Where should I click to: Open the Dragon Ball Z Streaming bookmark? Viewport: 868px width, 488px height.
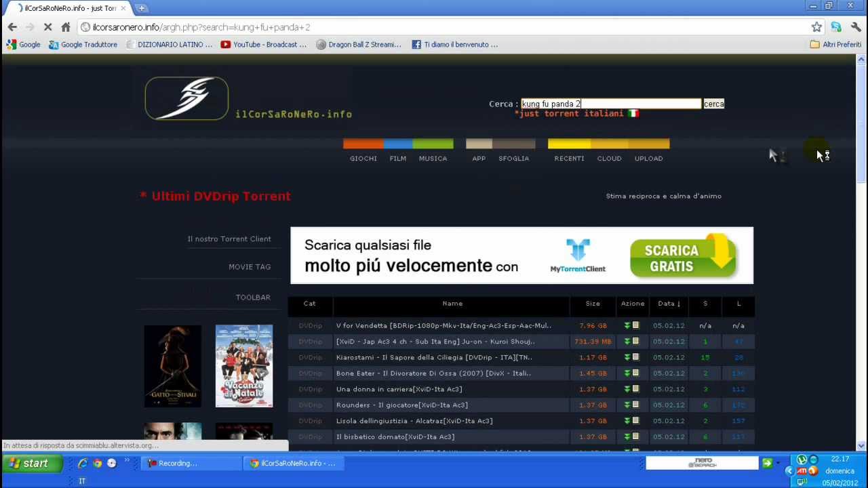[359, 45]
